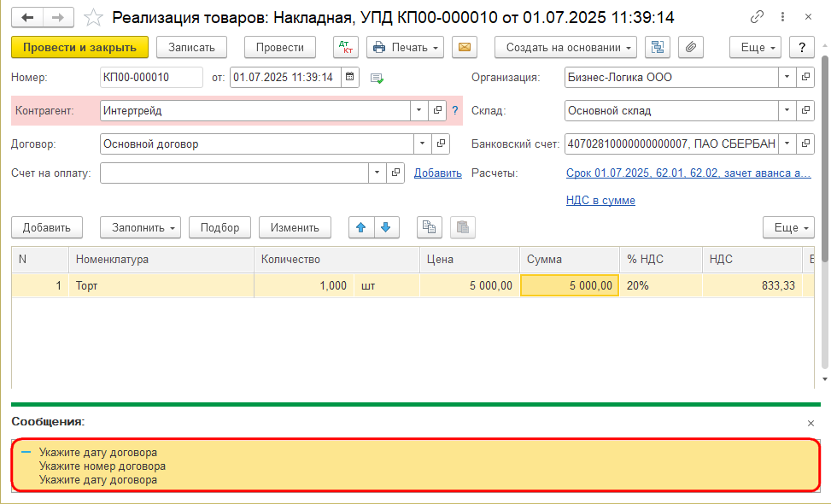The height and width of the screenshot is (504, 831).
Task: Expand the Счет на оплату dropdown
Action: pos(377,173)
